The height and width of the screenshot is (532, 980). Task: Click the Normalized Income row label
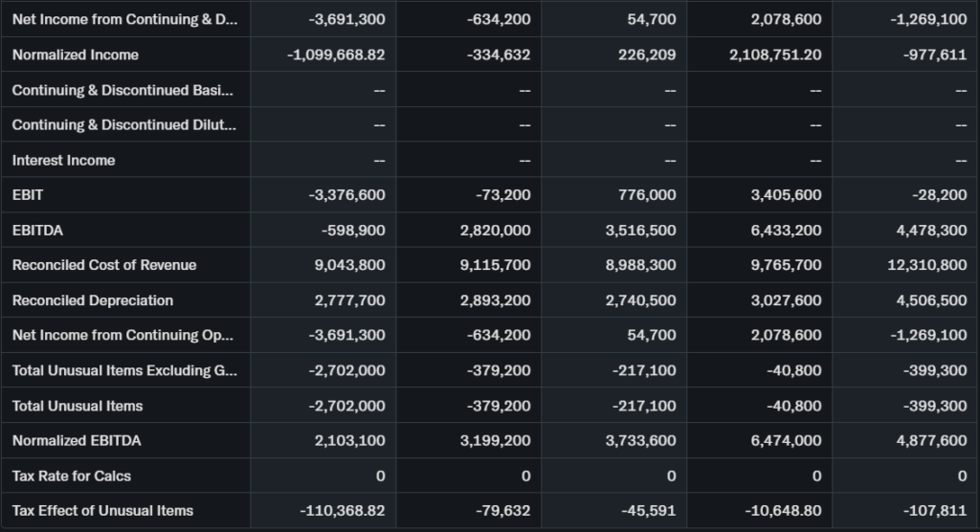76,55
